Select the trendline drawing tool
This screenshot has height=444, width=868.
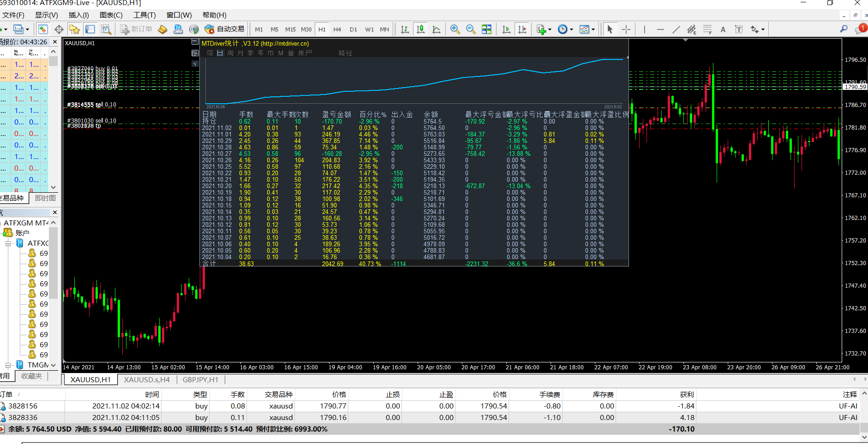pyautogui.click(x=676, y=30)
